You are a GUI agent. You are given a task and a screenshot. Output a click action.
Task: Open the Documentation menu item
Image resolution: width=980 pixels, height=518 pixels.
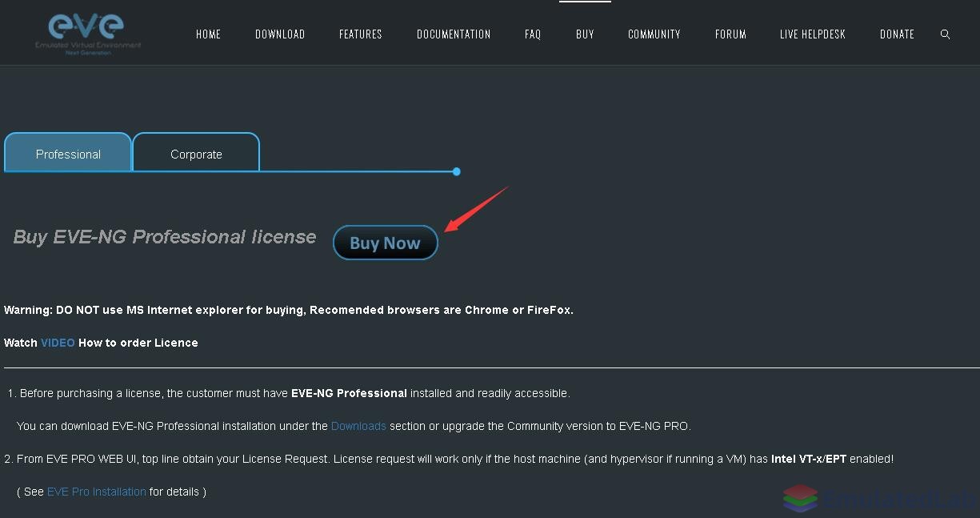pyautogui.click(x=454, y=34)
